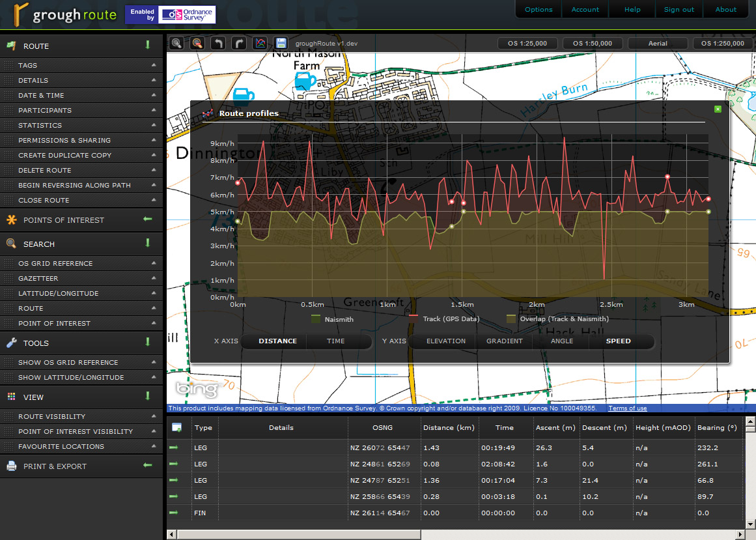Switch X axis to Time

point(336,341)
